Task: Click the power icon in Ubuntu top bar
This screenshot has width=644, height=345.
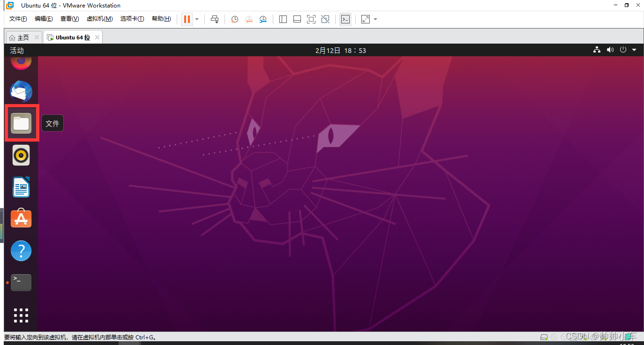Action: tap(623, 50)
